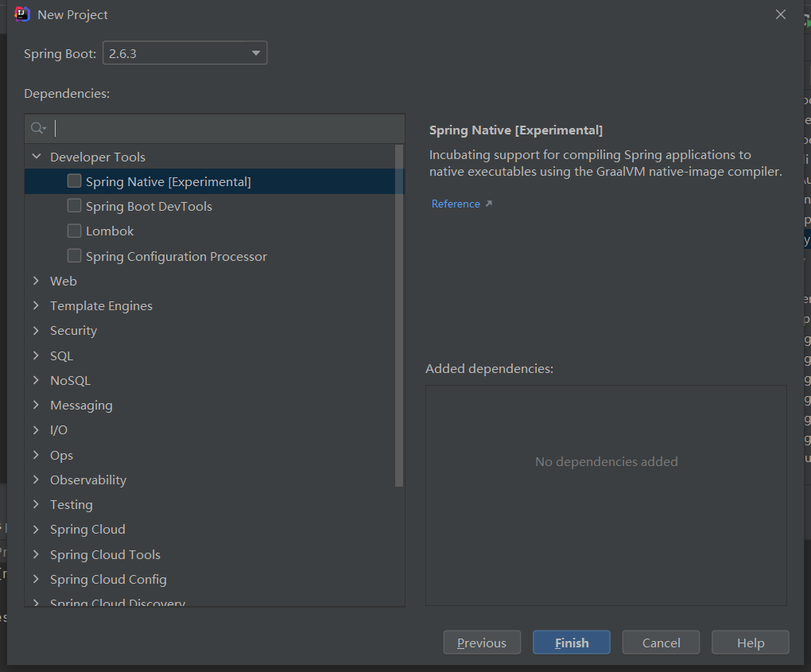Click the IntelliJ IDEA logo icon
The width and height of the screenshot is (811, 672).
coord(22,14)
